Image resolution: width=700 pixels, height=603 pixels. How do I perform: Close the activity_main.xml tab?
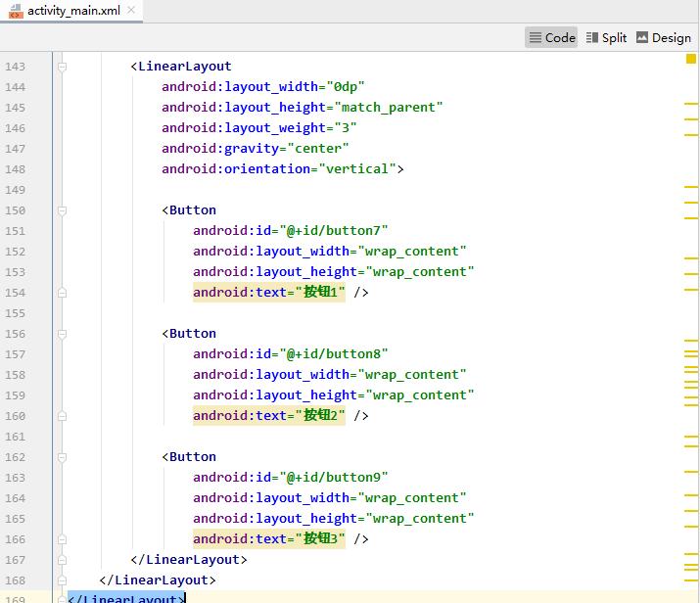(131, 10)
